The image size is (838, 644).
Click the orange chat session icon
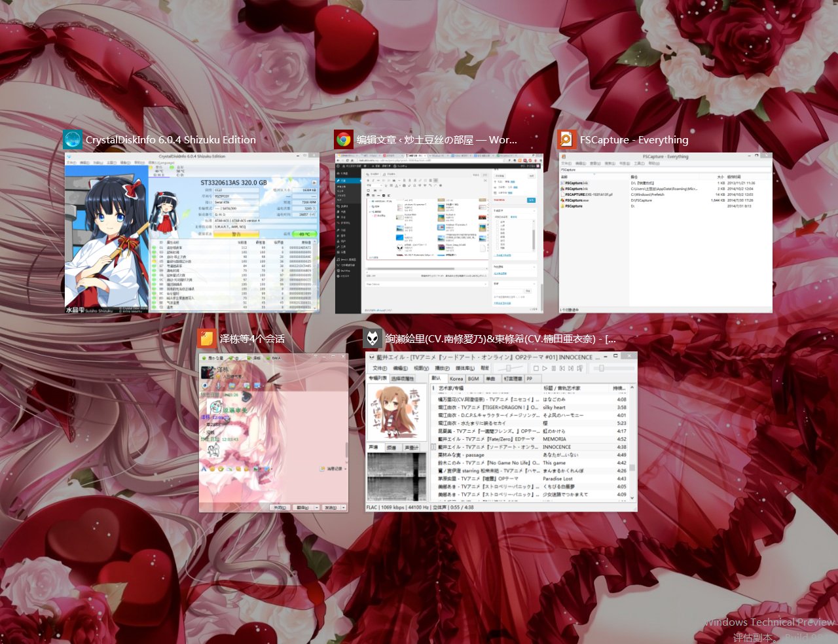[207, 338]
